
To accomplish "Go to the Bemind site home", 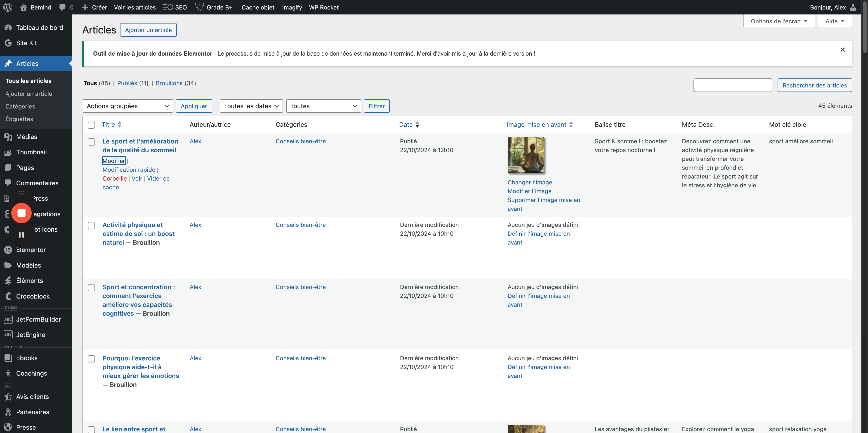I will click(35, 7).
